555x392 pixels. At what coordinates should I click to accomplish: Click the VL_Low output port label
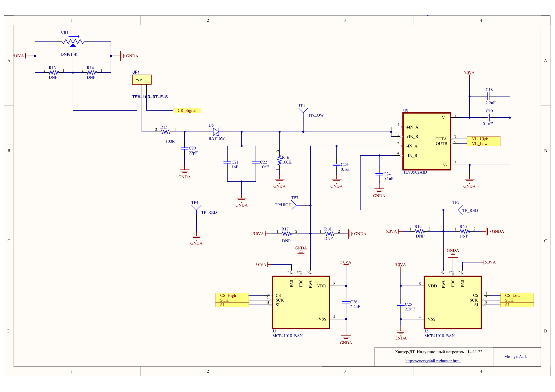483,144
